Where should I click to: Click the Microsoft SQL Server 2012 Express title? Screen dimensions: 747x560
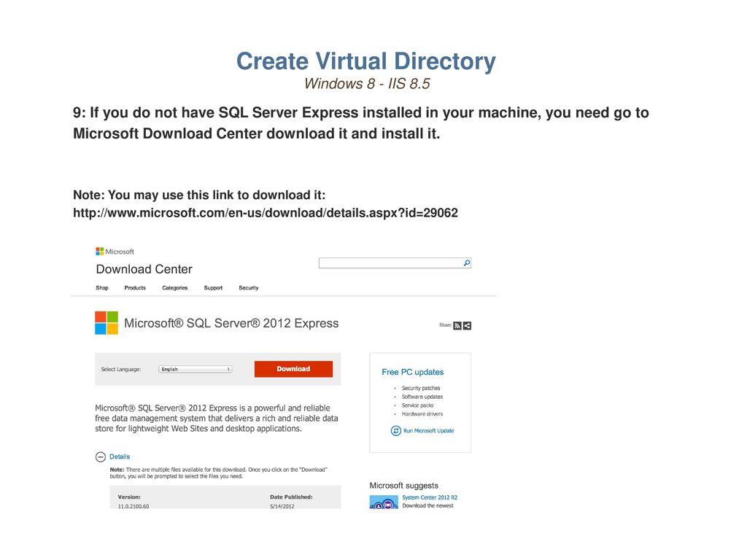[231, 323]
